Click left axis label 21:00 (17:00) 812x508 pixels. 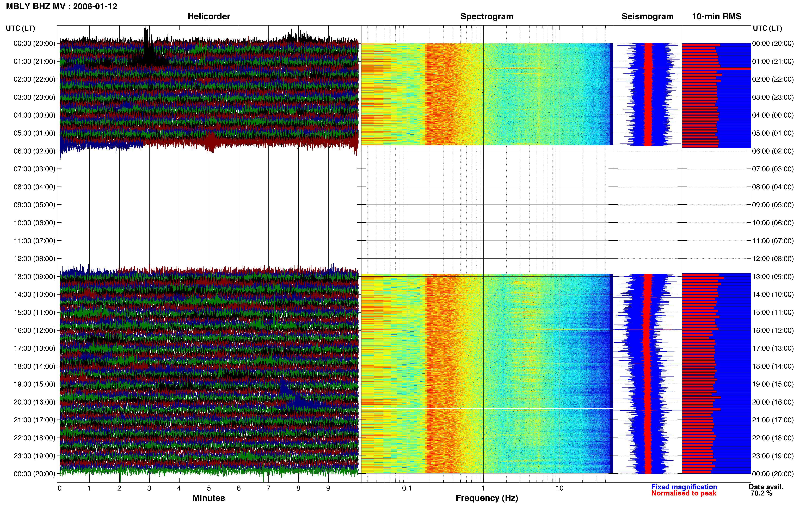pos(34,420)
